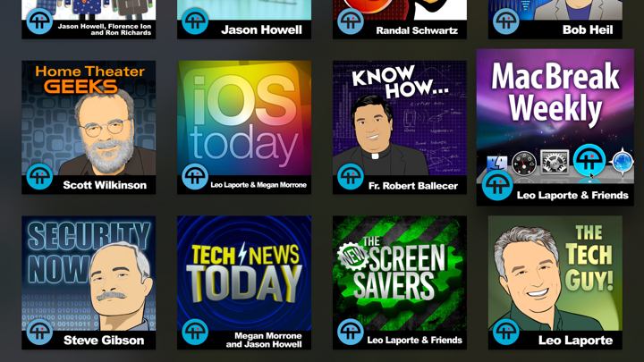The height and width of the screenshot is (362, 644).
Task: Select the Tech News Today tile
Action: (x=244, y=282)
